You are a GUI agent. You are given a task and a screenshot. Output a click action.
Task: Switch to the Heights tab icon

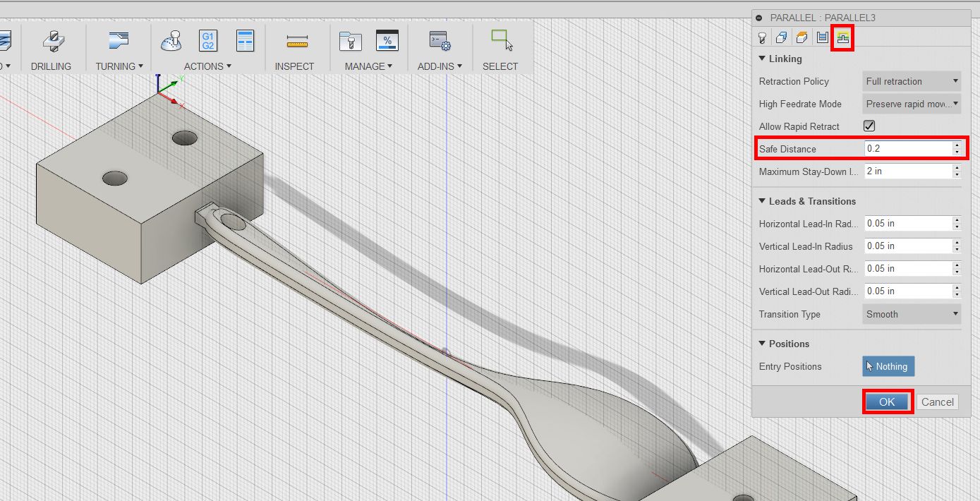801,37
